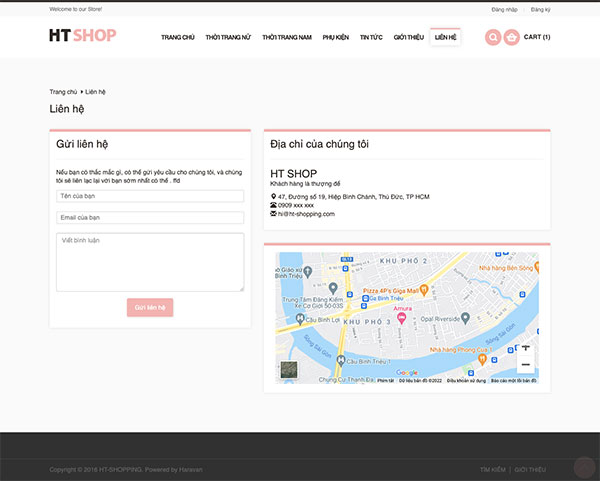
Task: Focus the Email của bạn field
Action: click(x=150, y=218)
